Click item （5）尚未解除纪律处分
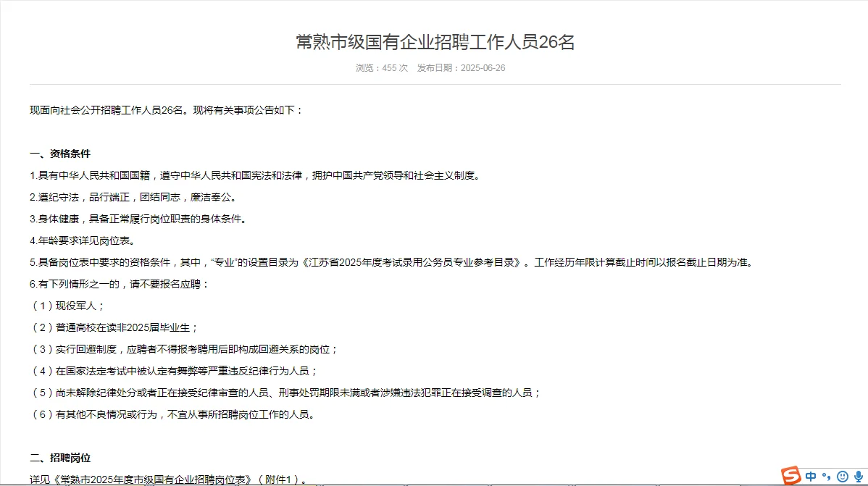The image size is (868, 486). point(285,393)
